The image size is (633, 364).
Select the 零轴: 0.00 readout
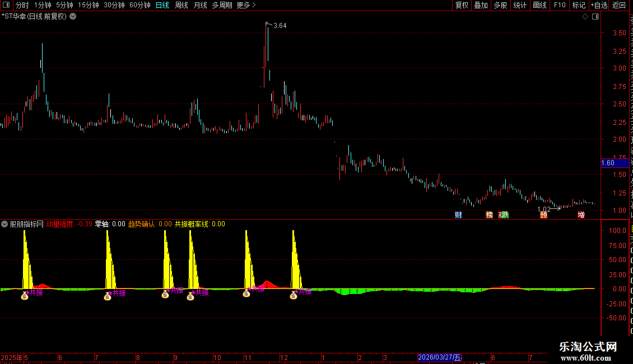110,224
